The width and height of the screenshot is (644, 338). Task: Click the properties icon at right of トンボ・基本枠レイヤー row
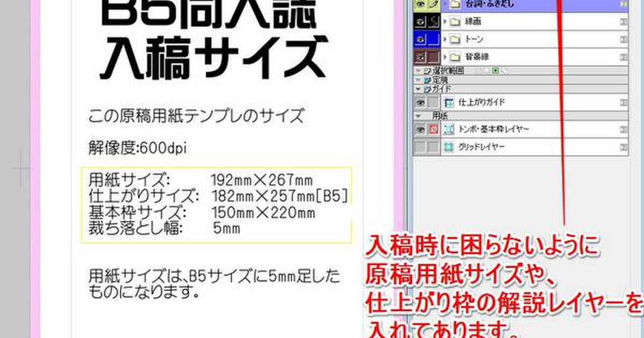623,129
